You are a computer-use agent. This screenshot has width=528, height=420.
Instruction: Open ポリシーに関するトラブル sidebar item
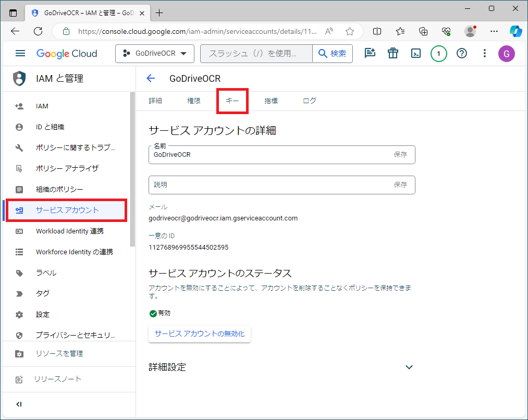[66, 148]
